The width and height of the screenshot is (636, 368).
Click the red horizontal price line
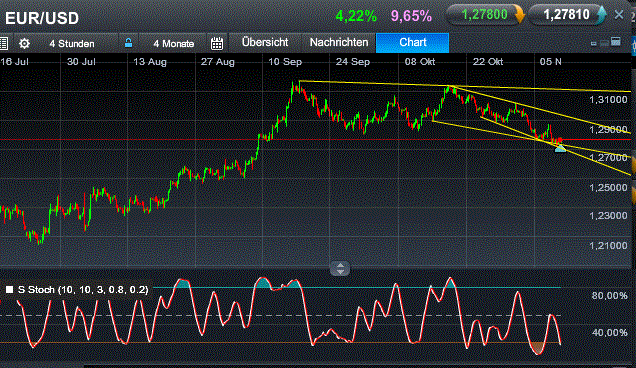[276, 140]
